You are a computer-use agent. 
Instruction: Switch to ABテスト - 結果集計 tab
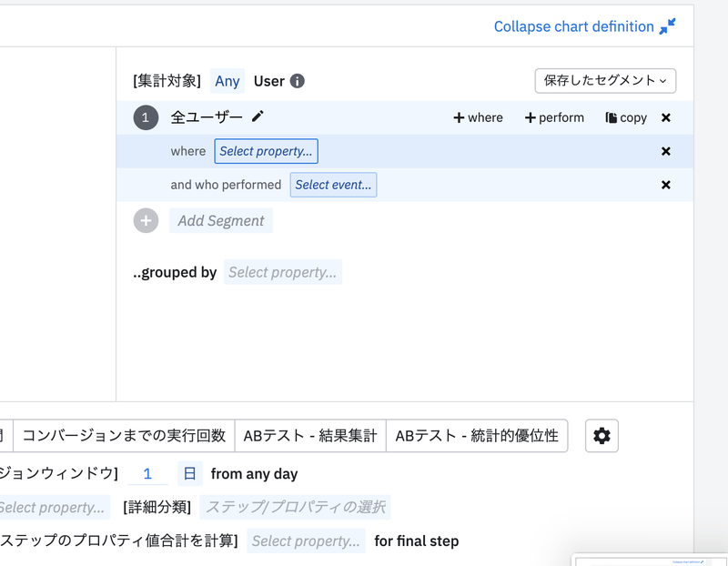310,436
